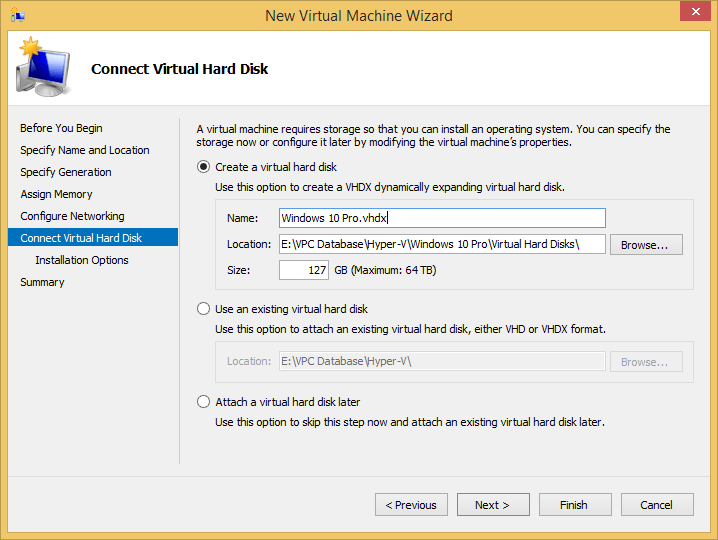The height and width of the screenshot is (540, 718).
Task: Select 'Create a virtual hard disk' option
Action: pyautogui.click(x=204, y=167)
